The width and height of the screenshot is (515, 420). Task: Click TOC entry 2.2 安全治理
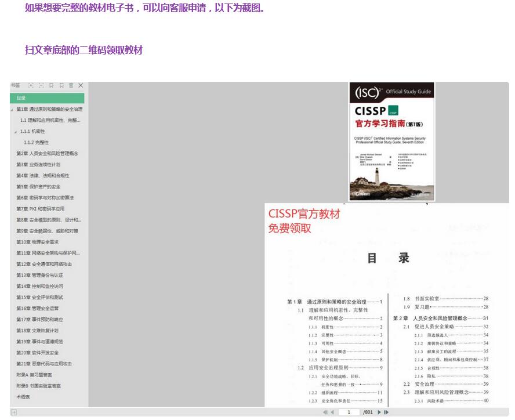click(446, 384)
